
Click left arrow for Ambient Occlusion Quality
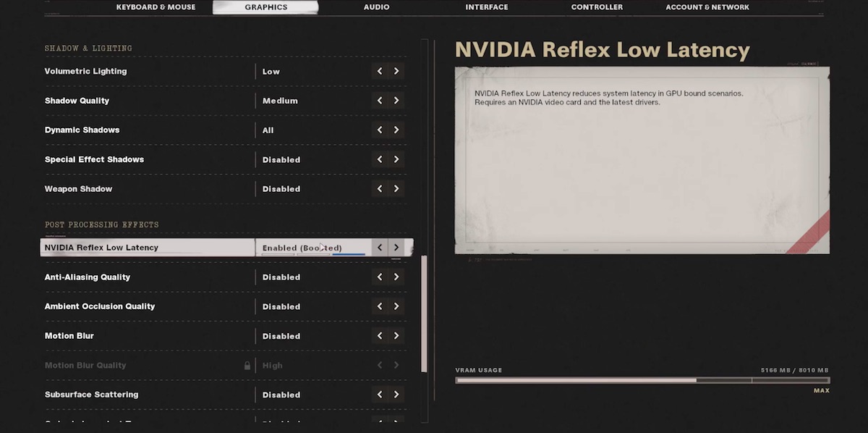pos(380,306)
